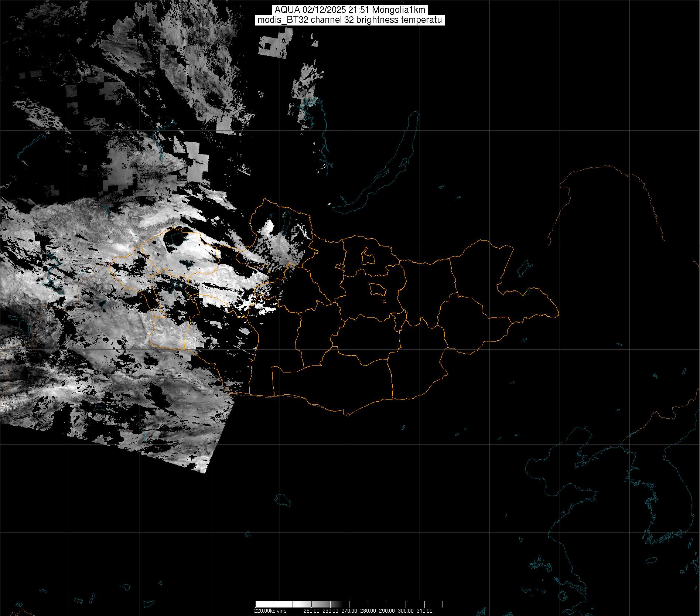The height and width of the screenshot is (616, 700).
Task: Click the 220.00kelvins scale label
Action: pos(270,611)
